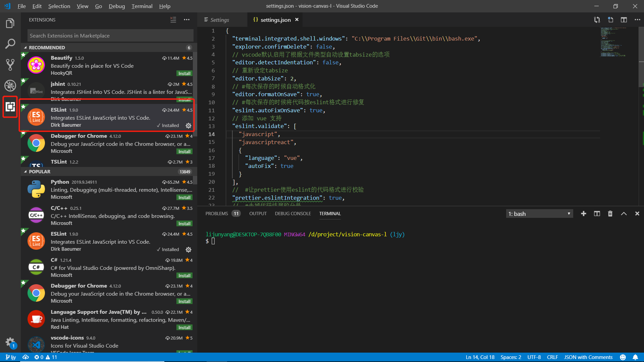Switch to the TERMINAL panel tab

(x=330, y=214)
